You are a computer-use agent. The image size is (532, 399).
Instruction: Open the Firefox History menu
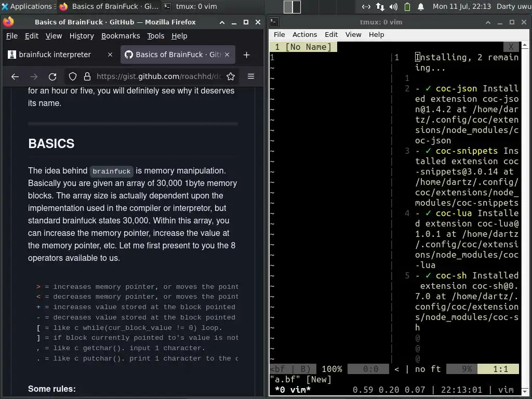82,36
